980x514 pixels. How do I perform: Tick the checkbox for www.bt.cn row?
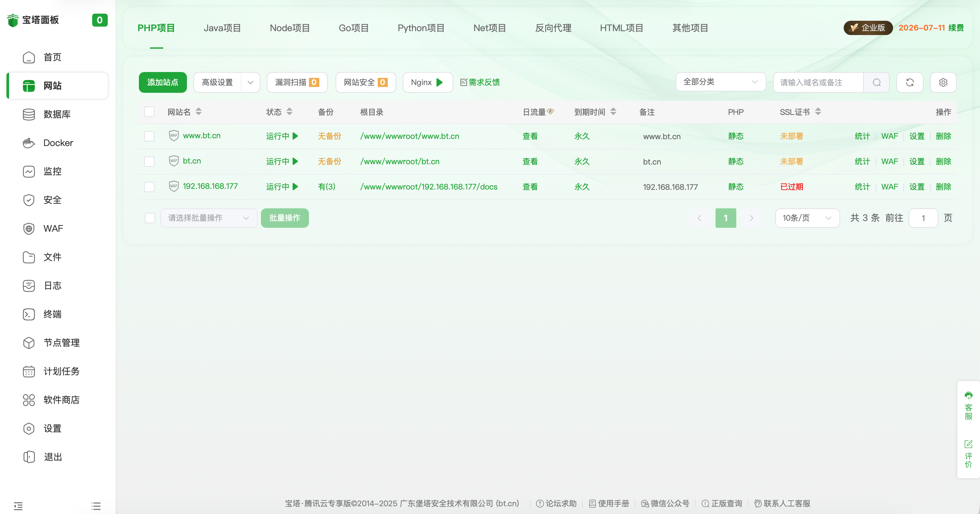tap(149, 136)
